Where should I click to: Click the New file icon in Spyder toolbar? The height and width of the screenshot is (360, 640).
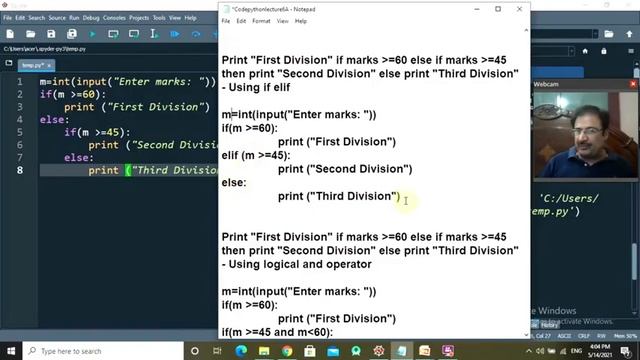click(x=10, y=34)
